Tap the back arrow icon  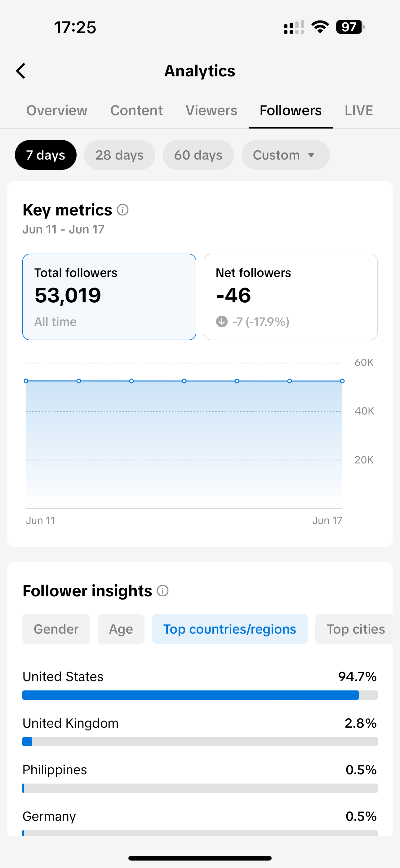coord(21,71)
